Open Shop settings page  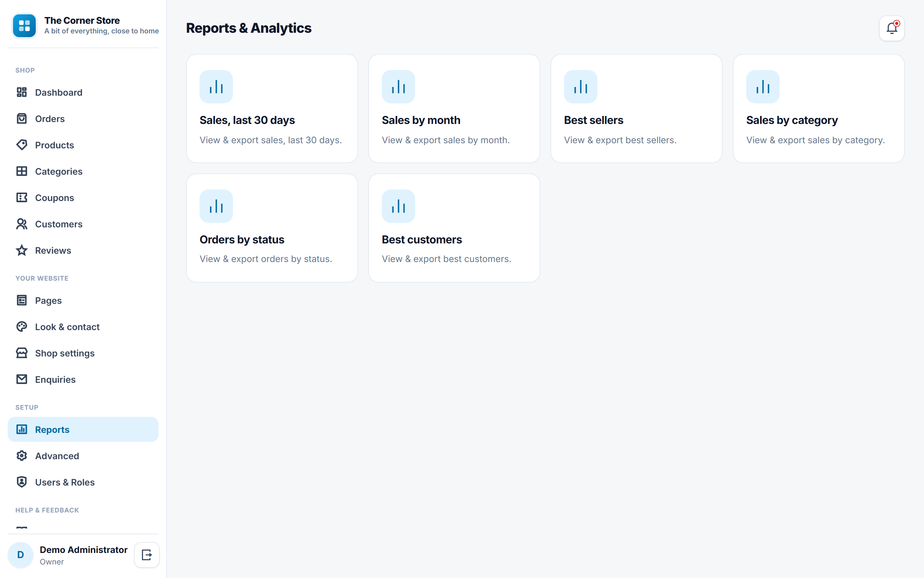pyautogui.click(x=83, y=353)
